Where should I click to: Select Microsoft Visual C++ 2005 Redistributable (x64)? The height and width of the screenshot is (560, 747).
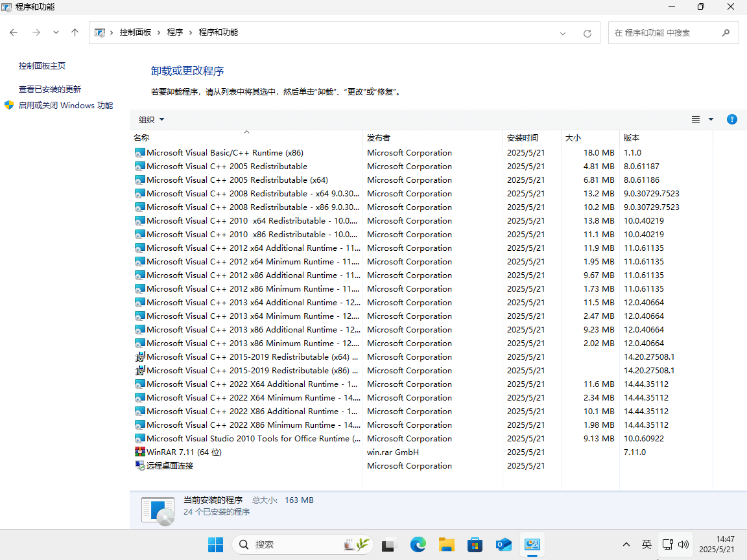point(237,180)
